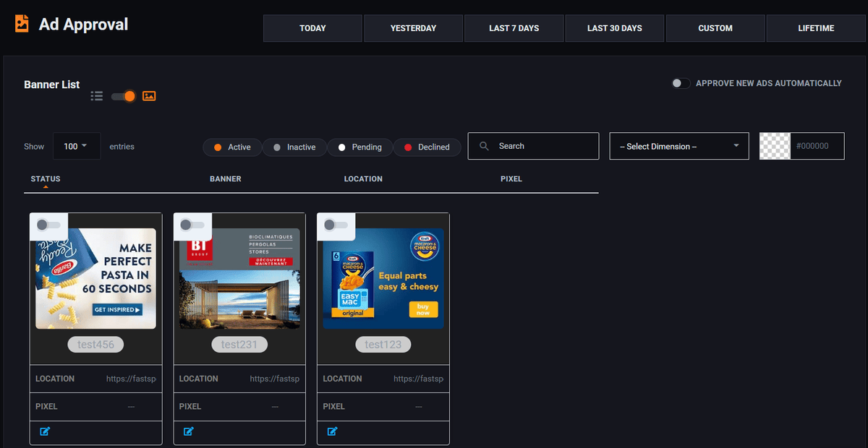Select the LIFETIME date range

pyautogui.click(x=816, y=28)
